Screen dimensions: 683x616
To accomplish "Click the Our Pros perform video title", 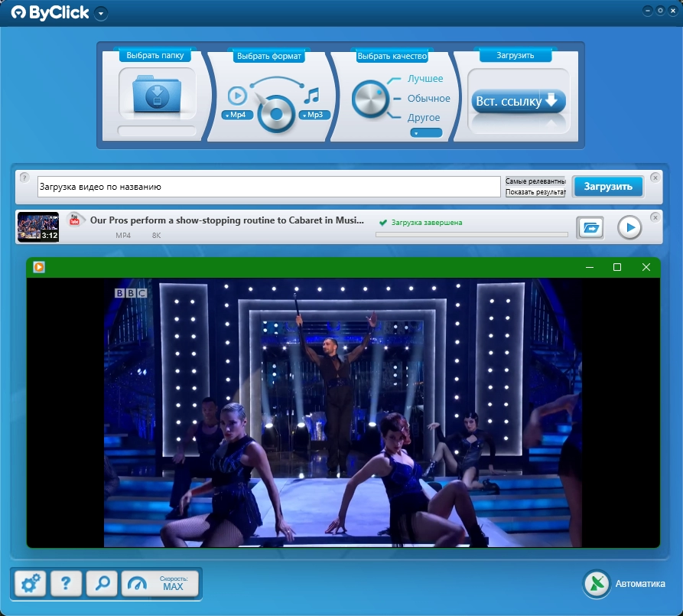I will [x=227, y=220].
